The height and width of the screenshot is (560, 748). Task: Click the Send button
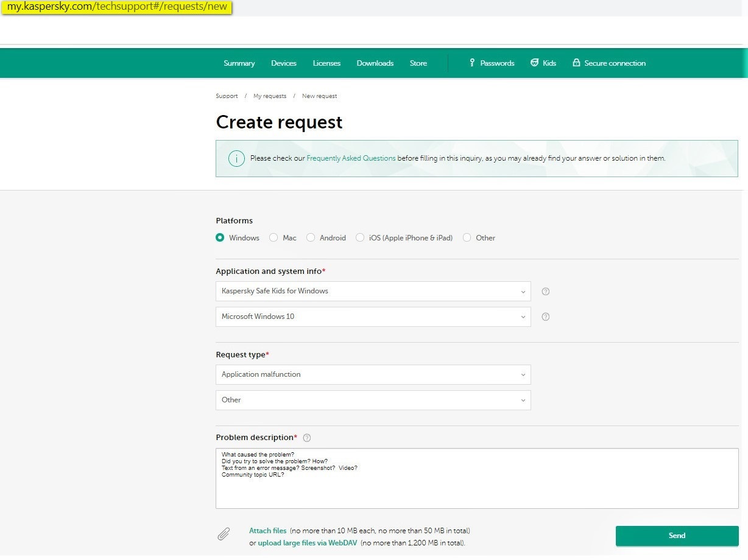(677, 536)
